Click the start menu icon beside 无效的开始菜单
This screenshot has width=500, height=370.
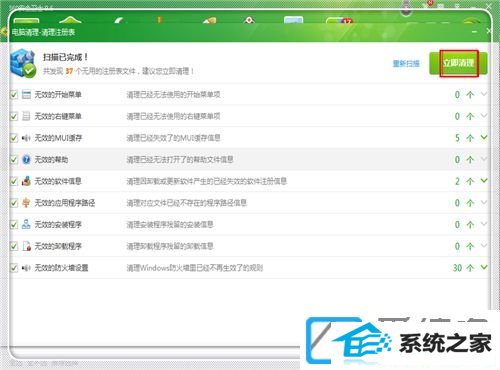pyautogui.click(x=26, y=95)
